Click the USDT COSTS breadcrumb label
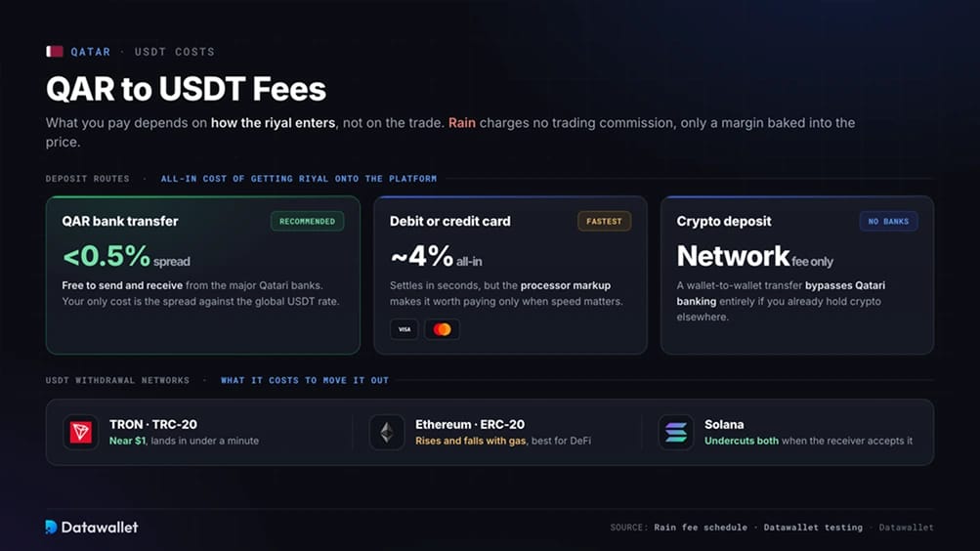Viewport: 980px width, 551px height. coord(174,52)
